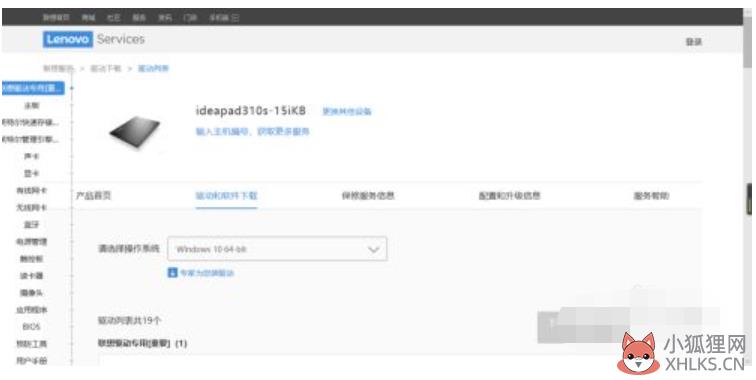
Task: Open 门店 in the top dark bar
Action: pyautogui.click(x=190, y=18)
